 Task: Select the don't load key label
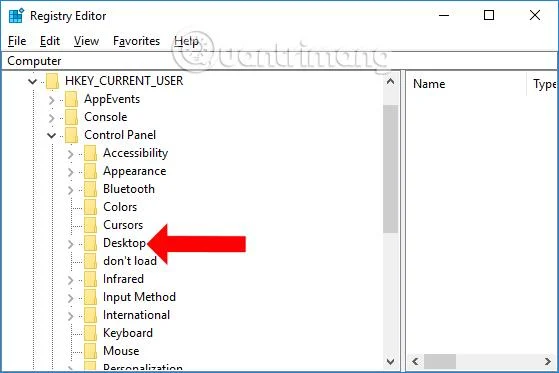[x=130, y=261]
